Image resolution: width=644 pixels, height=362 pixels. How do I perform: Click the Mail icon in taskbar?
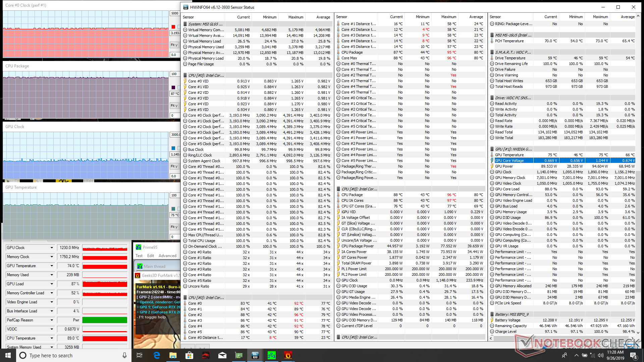pos(222,355)
